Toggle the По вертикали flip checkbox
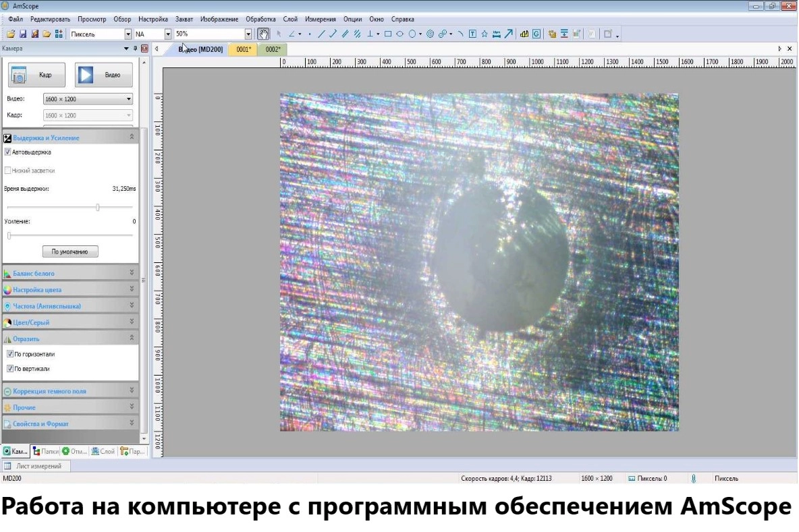799x532 pixels. tap(10, 369)
